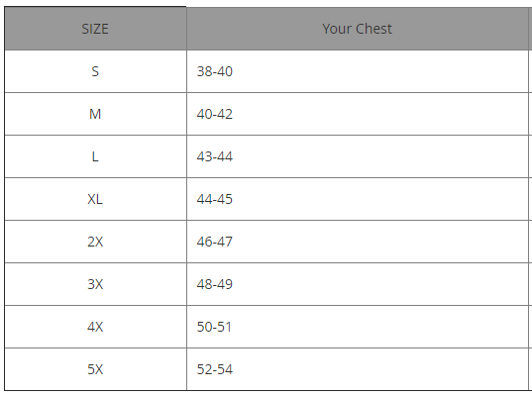
Task: Click the 38-40 chest measurement
Action: pos(214,71)
